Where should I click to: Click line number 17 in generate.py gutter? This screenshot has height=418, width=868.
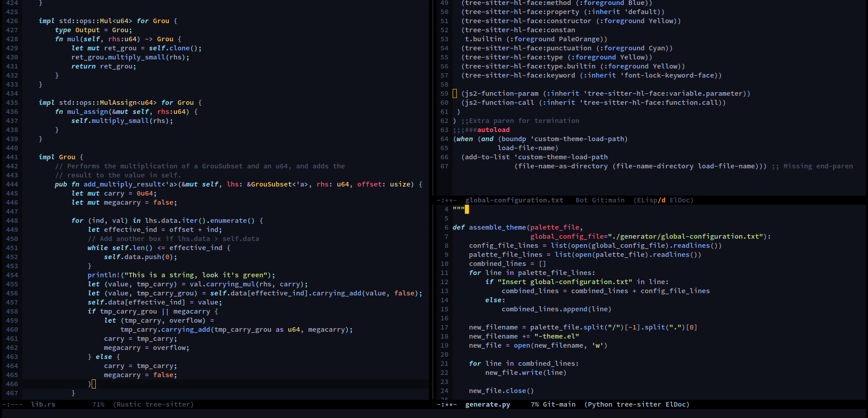444,327
